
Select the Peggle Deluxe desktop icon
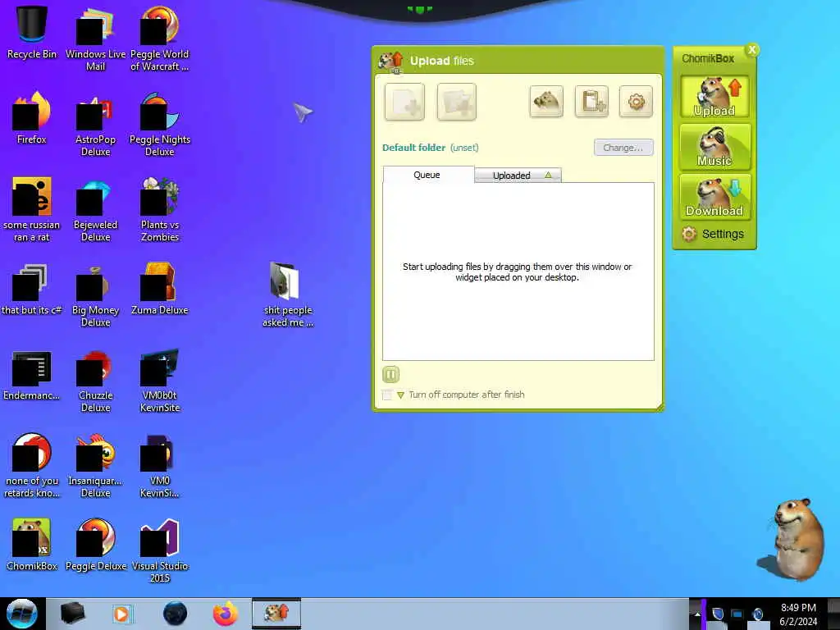click(95, 545)
